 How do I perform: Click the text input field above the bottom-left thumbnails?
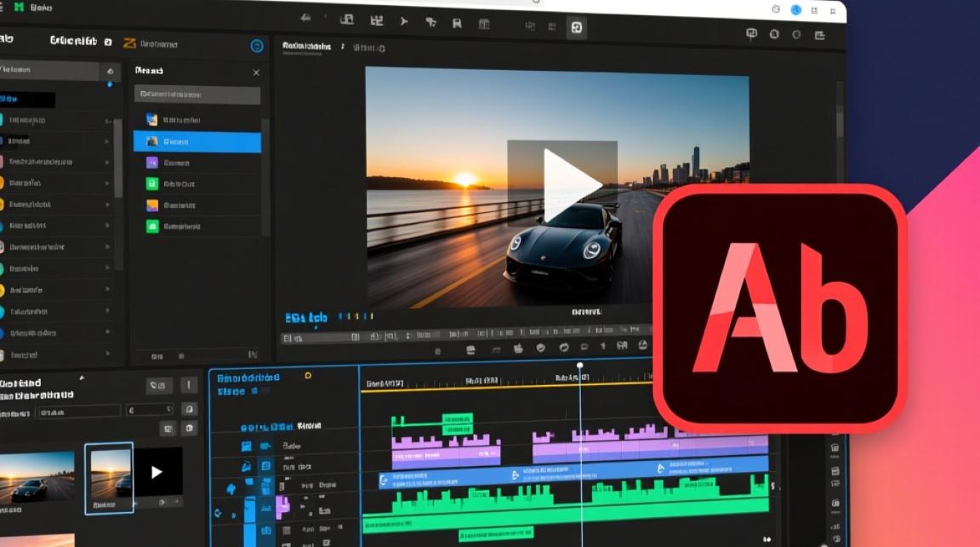78,411
